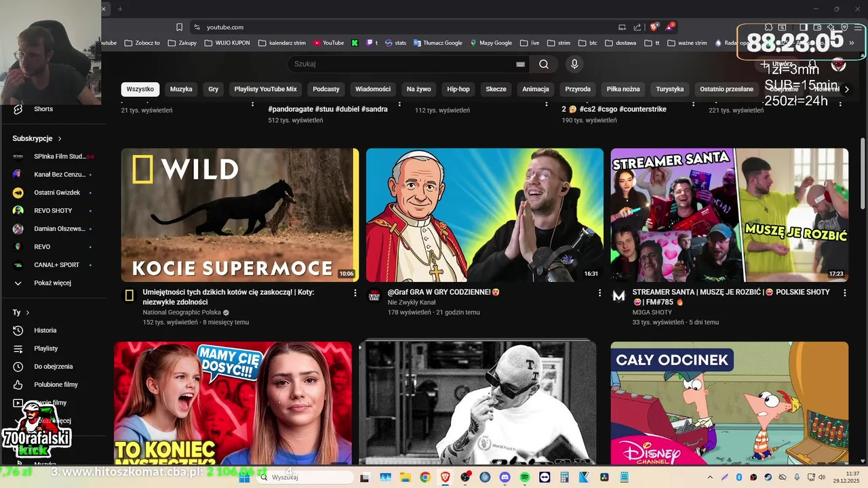Open the YouTube bookmark in the bookmarks bar

point(329,43)
